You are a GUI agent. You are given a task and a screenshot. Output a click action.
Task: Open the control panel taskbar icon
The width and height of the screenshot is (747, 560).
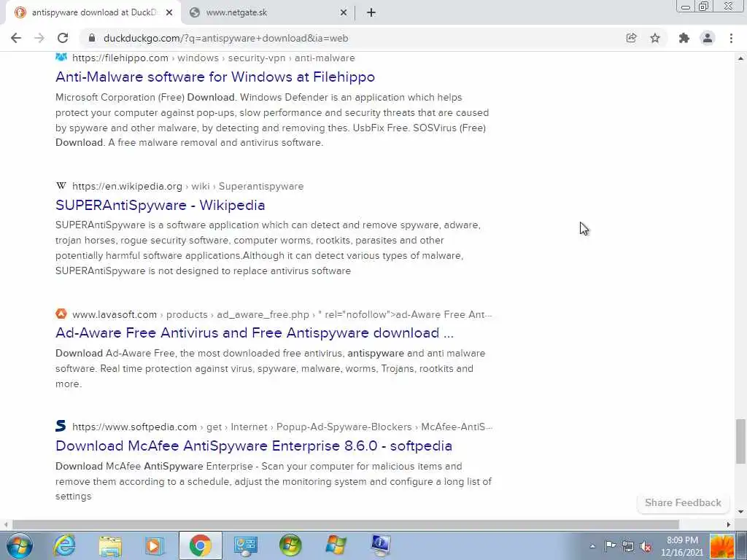tap(246, 545)
